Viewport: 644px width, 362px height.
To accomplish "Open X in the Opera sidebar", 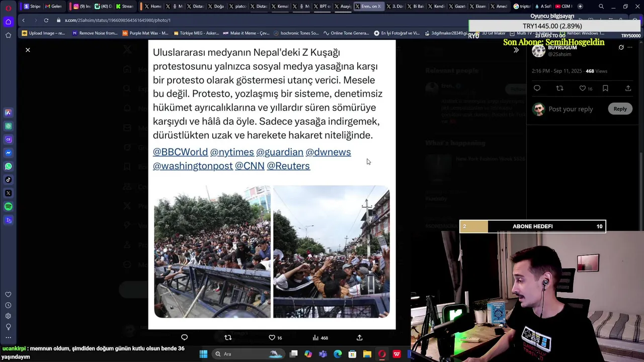I will coord(8,193).
